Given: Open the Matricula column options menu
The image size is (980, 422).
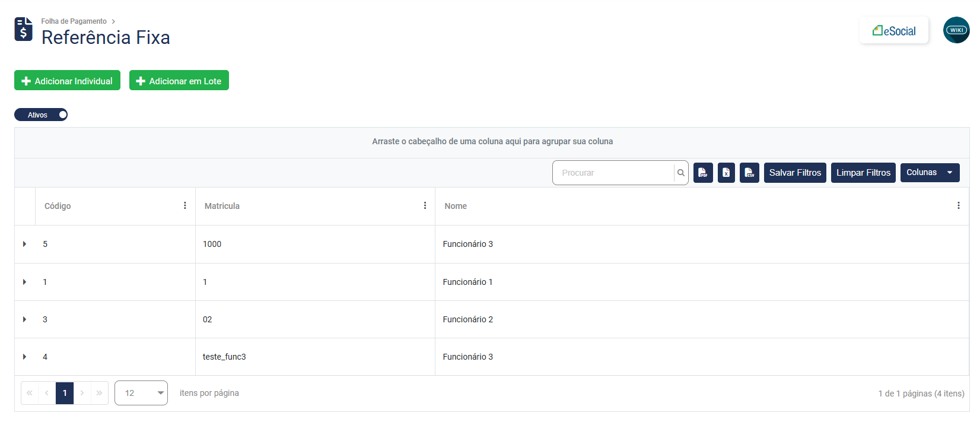Looking at the screenshot, I should pyautogui.click(x=425, y=205).
